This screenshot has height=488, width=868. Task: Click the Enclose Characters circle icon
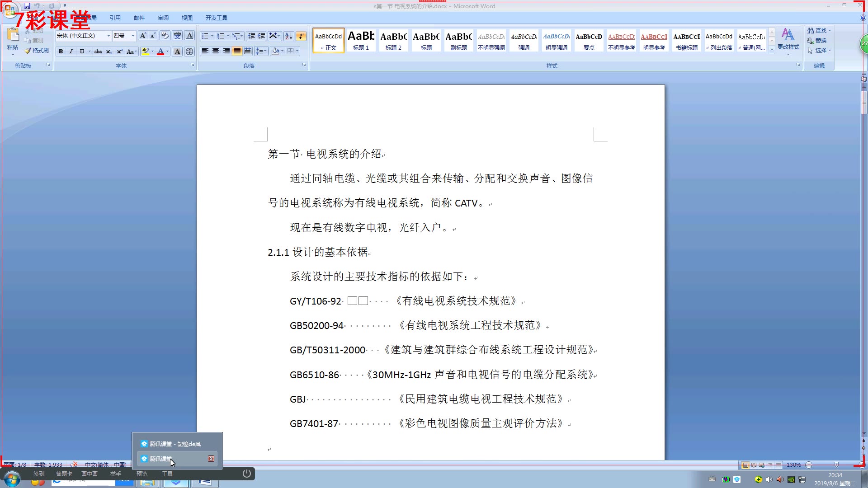[189, 52]
